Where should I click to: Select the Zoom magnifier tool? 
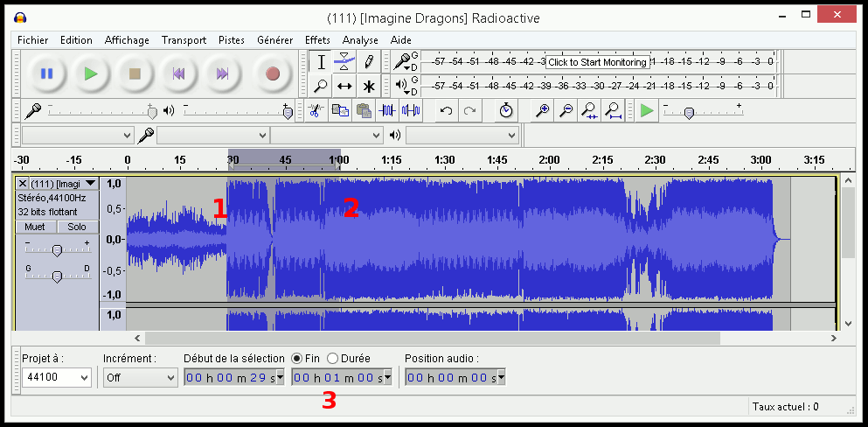[x=321, y=86]
